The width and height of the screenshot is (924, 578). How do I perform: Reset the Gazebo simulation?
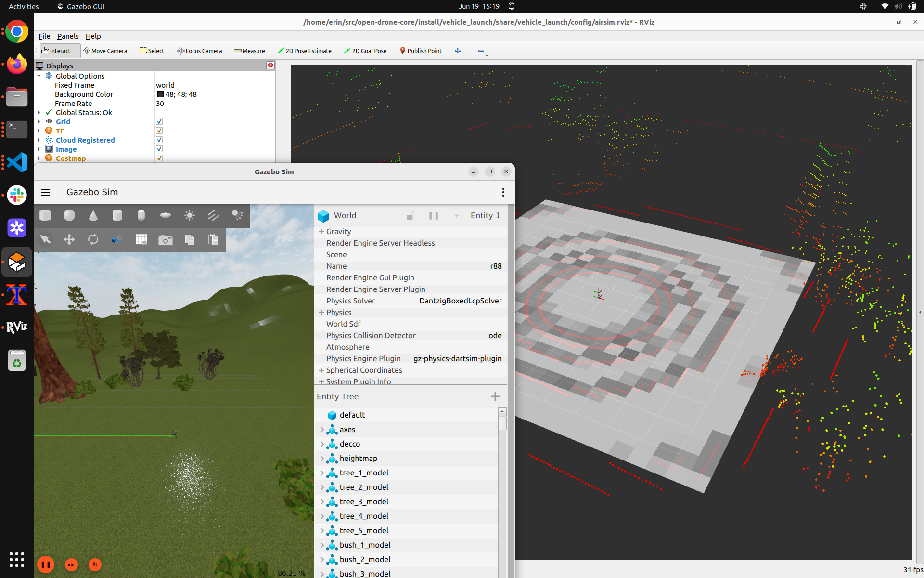click(95, 565)
